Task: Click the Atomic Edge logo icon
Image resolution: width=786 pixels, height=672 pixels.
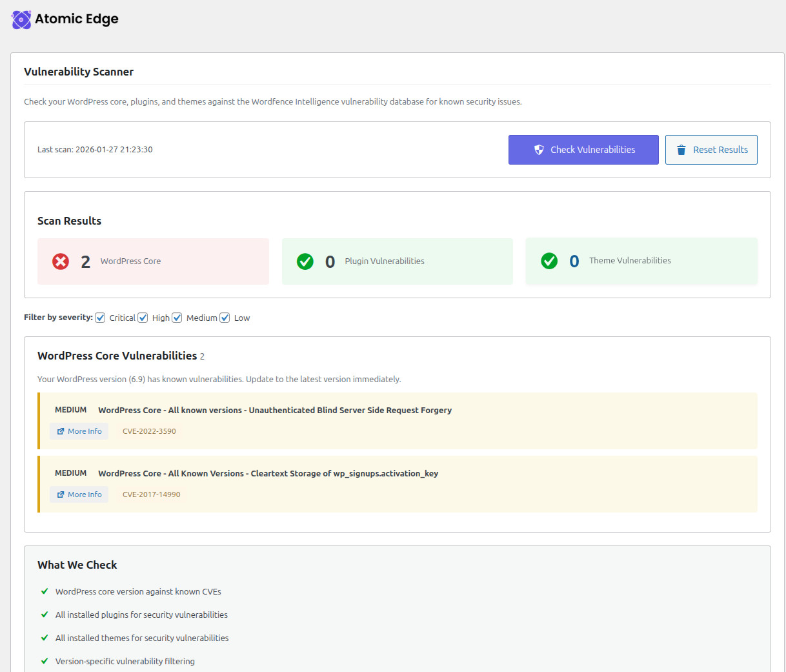Action: pyautogui.click(x=21, y=20)
